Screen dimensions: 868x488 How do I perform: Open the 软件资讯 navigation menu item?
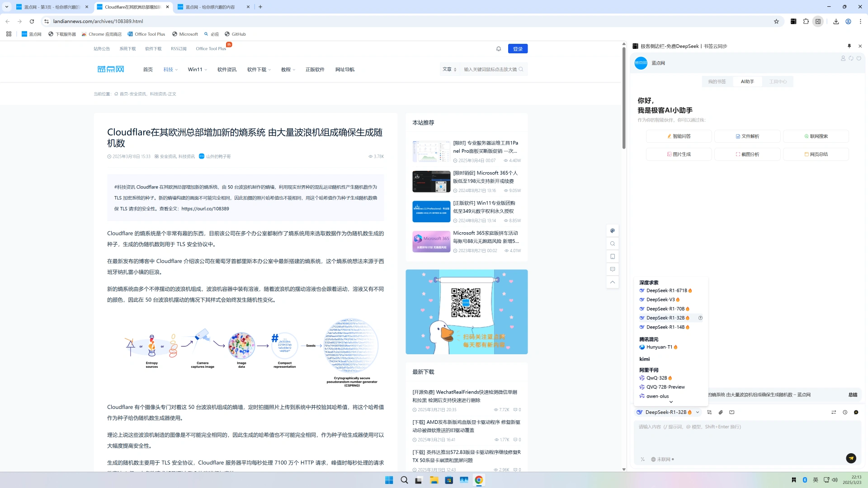click(x=226, y=70)
